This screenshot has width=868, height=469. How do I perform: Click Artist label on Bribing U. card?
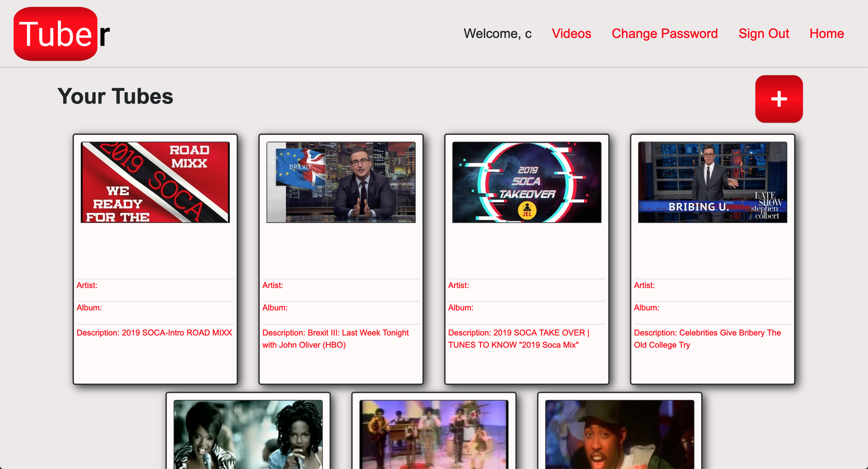644,285
